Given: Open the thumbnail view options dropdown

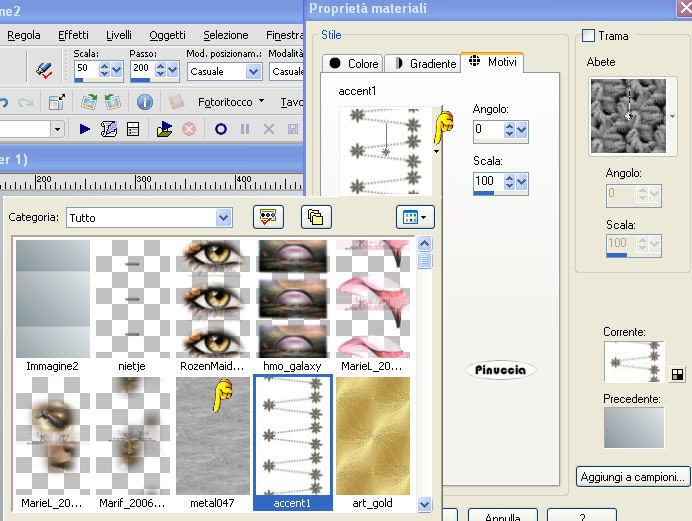Looking at the screenshot, I should click(415, 217).
